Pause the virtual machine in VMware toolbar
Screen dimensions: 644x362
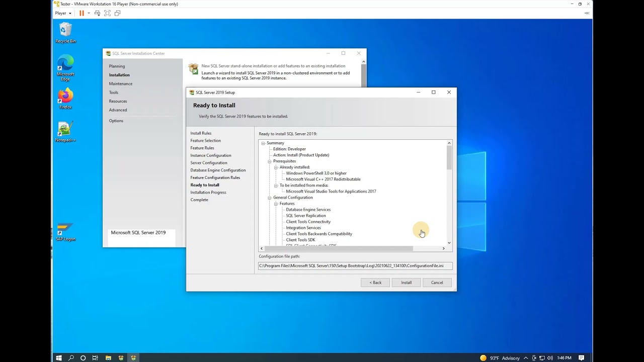point(82,13)
